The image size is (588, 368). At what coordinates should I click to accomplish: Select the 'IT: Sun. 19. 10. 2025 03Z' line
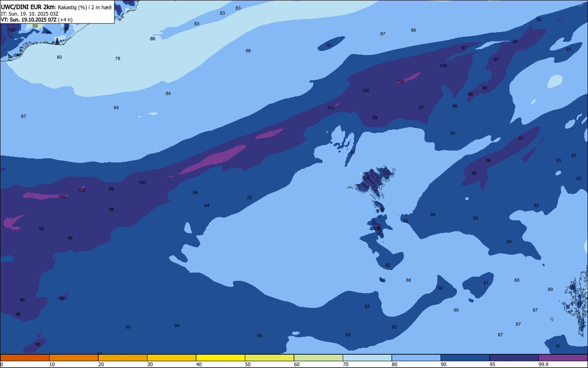coord(29,14)
